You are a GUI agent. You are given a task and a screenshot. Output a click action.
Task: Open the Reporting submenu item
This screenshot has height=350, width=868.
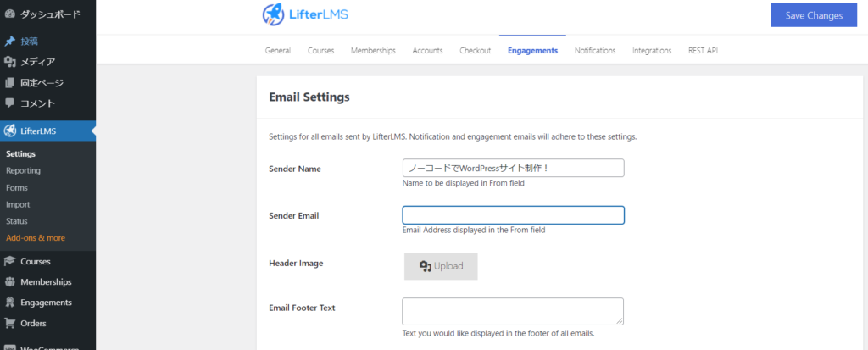pyautogui.click(x=23, y=170)
